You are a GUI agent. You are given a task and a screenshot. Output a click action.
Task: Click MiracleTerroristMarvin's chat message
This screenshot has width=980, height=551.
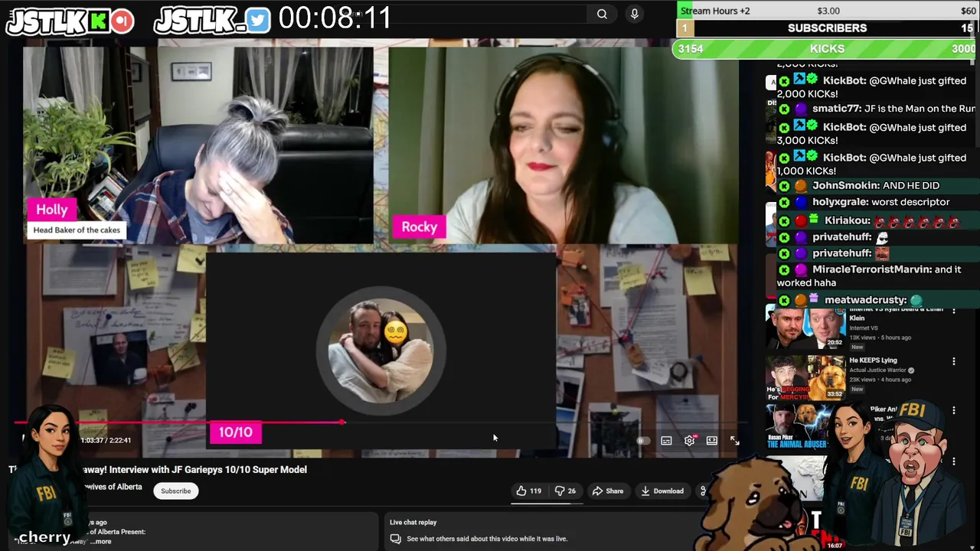878,276
